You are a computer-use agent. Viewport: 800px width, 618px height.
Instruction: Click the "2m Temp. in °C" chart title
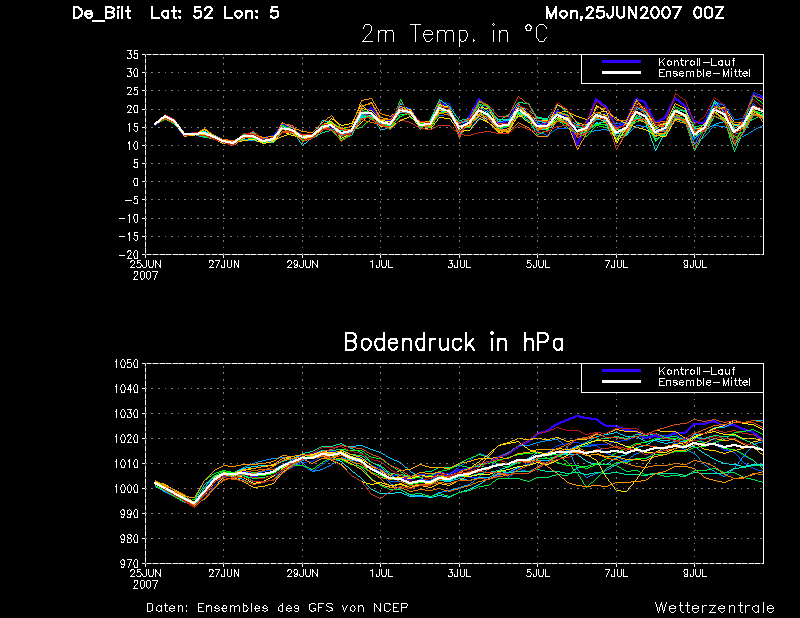pyautogui.click(x=454, y=34)
